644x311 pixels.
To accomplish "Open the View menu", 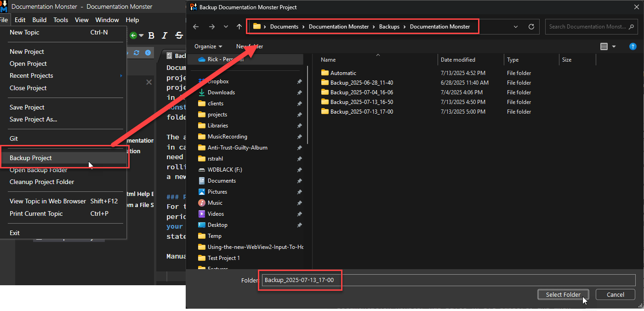I will click(82, 20).
